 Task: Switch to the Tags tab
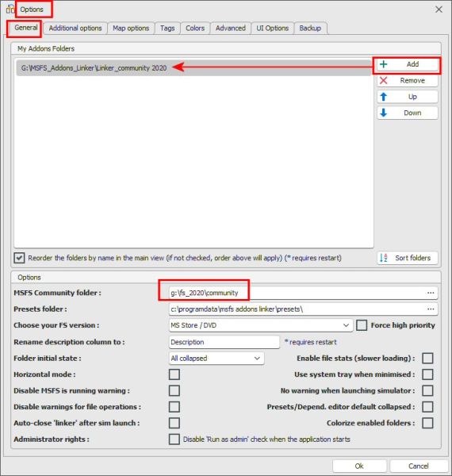167,29
